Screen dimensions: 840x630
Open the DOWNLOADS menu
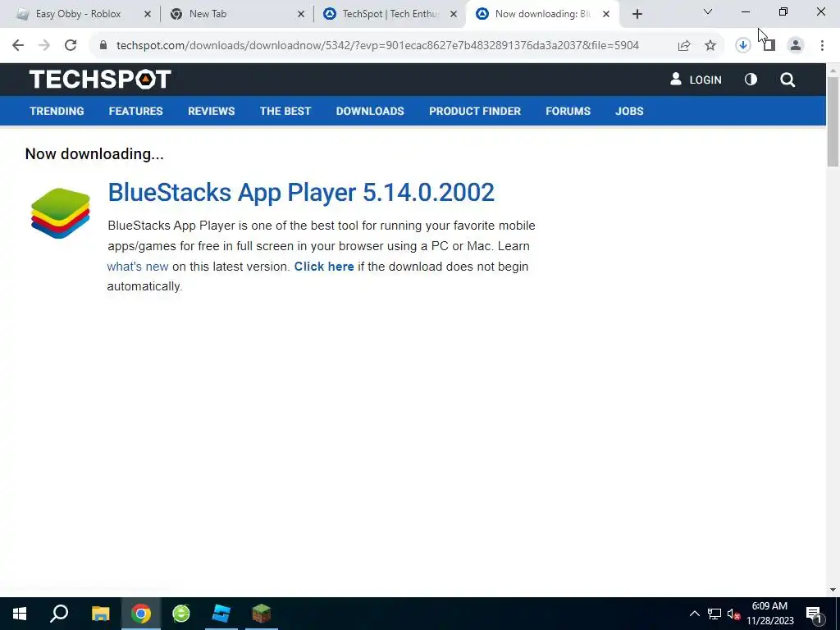coord(370,111)
